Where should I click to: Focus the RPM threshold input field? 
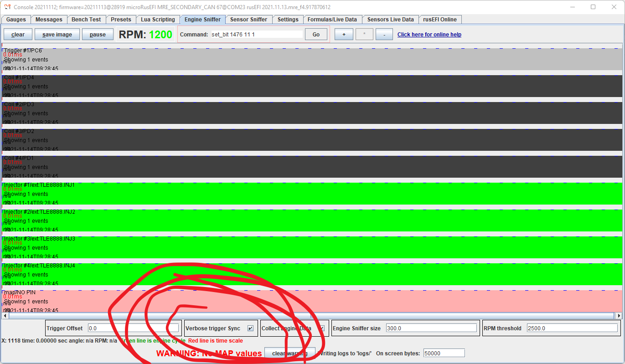coord(572,328)
